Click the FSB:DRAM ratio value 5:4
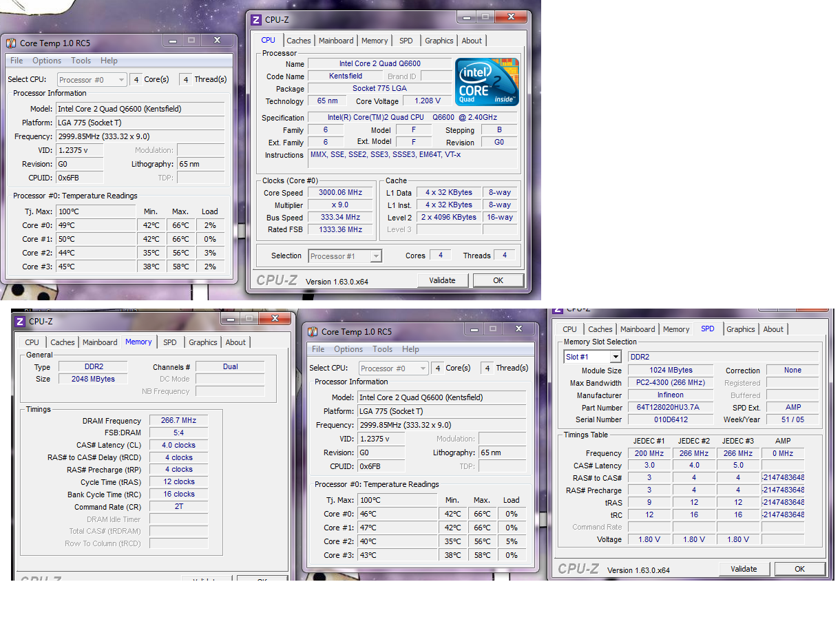Screen dimensions: 840x624 pos(178,433)
